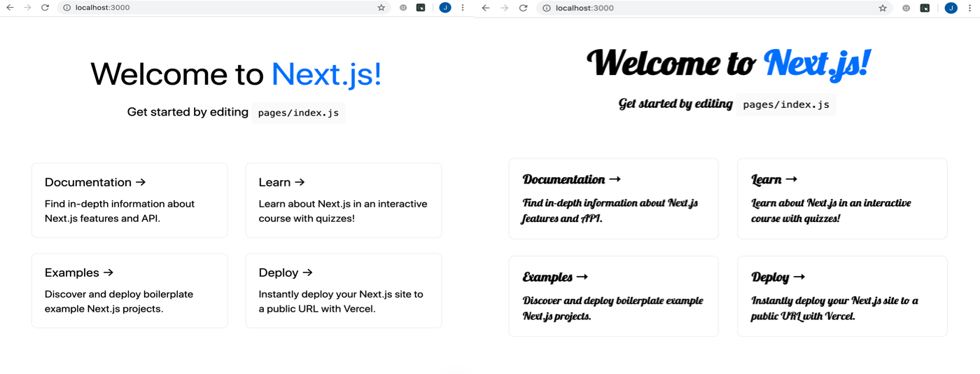The image size is (980, 374).
Task: Open the Deploy card in the sans-serif page
Action: (x=344, y=291)
